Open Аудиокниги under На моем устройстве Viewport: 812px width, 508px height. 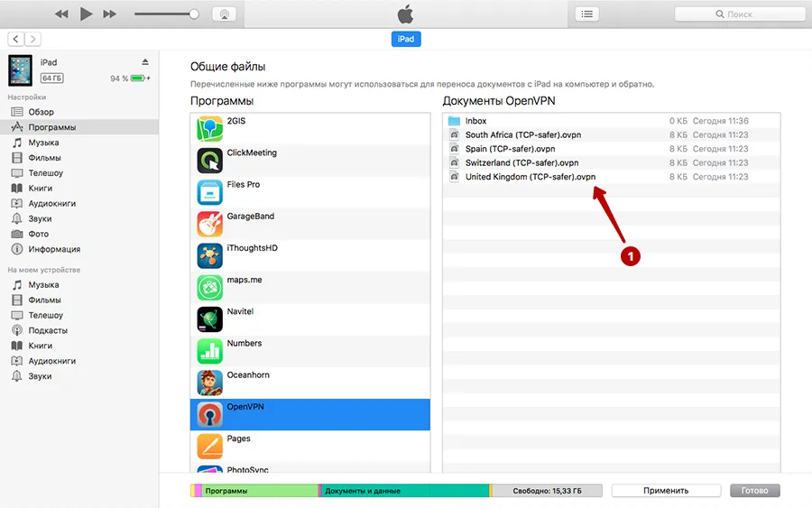pos(51,361)
